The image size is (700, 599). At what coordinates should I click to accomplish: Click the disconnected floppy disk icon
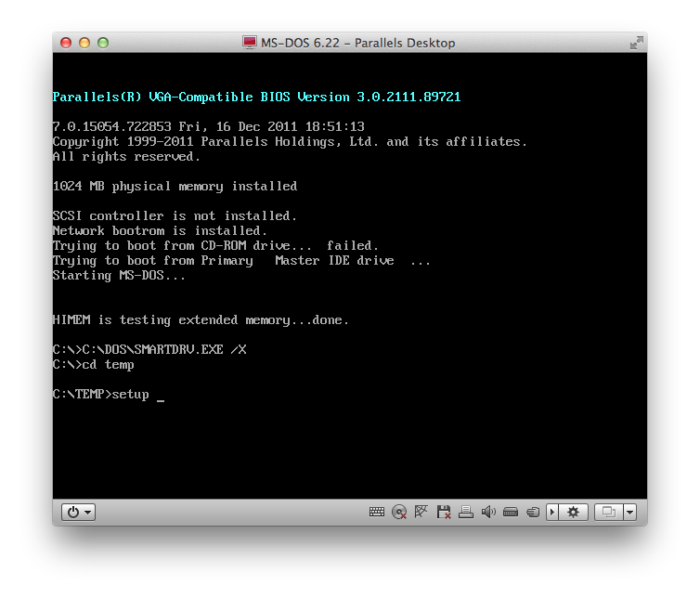(444, 512)
